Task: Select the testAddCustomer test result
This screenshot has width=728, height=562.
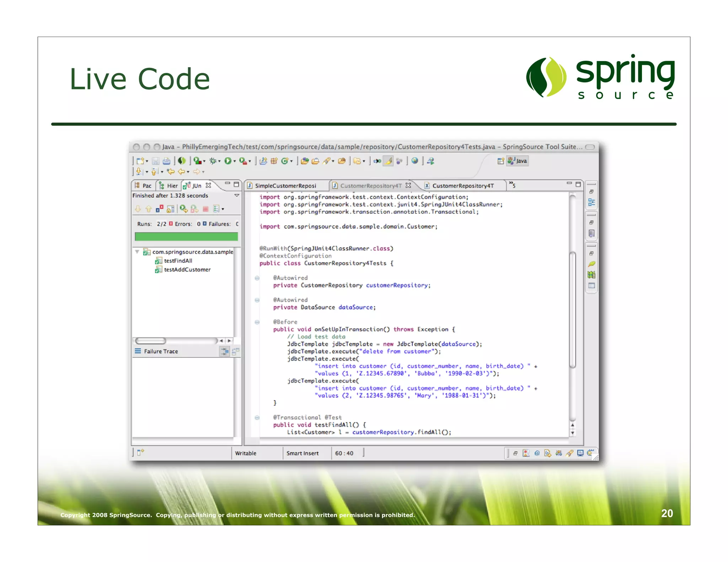Action: (x=183, y=270)
